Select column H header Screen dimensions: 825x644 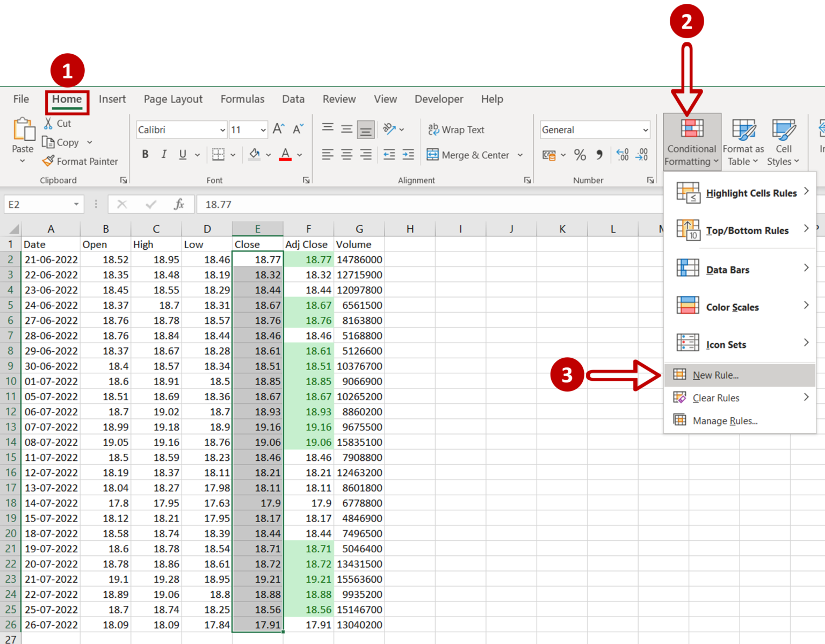click(x=410, y=229)
